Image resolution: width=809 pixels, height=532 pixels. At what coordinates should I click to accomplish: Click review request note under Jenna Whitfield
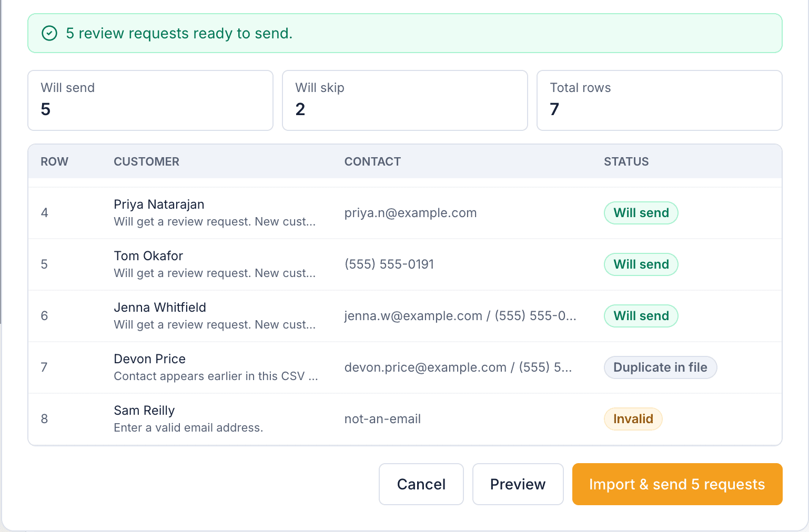pyautogui.click(x=215, y=325)
